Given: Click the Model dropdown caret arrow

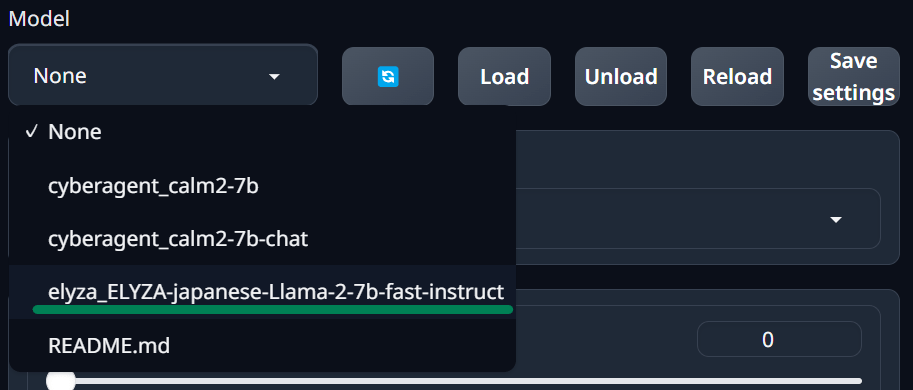Looking at the screenshot, I should coord(274,76).
